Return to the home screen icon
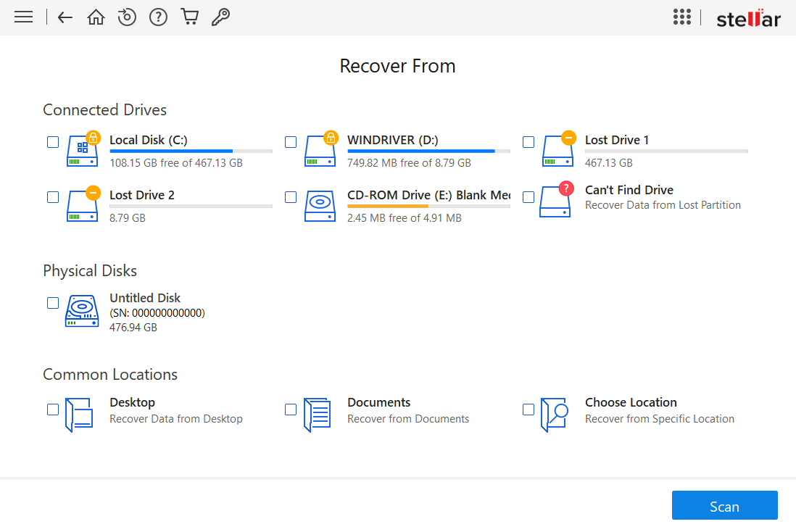Viewport: 796px width, 532px height. pyautogui.click(x=96, y=17)
